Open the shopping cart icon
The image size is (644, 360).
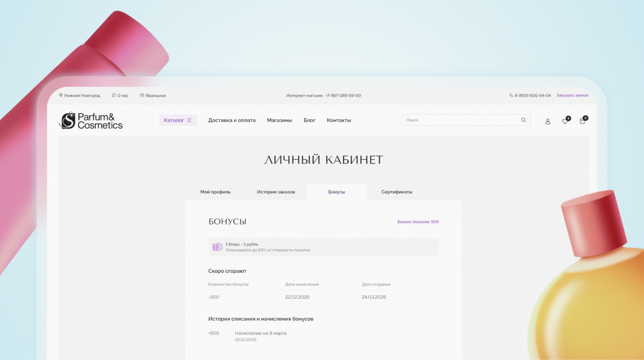click(582, 121)
